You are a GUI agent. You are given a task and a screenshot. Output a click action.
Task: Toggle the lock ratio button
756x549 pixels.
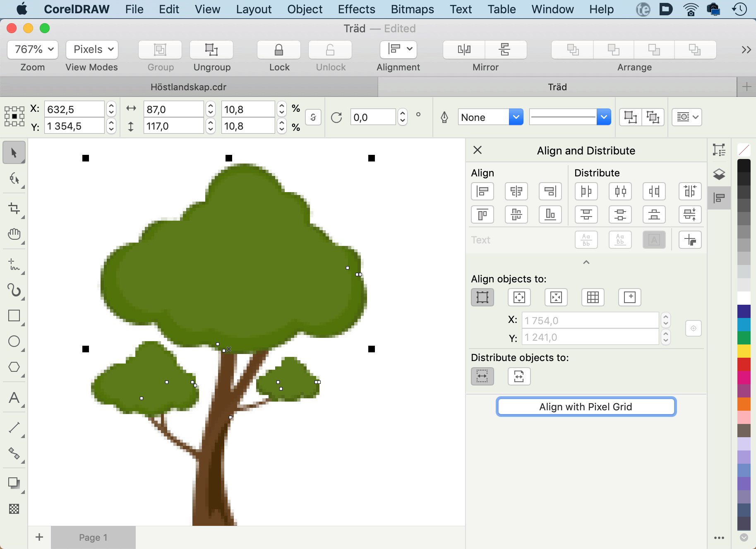pyautogui.click(x=313, y=118)
